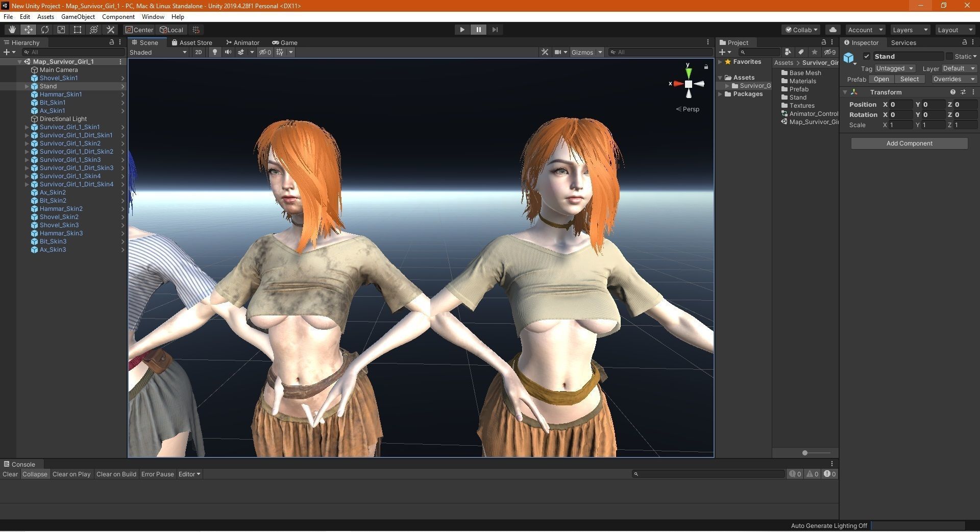
Task: Open Transform component options menu
Action: point(973,92)
